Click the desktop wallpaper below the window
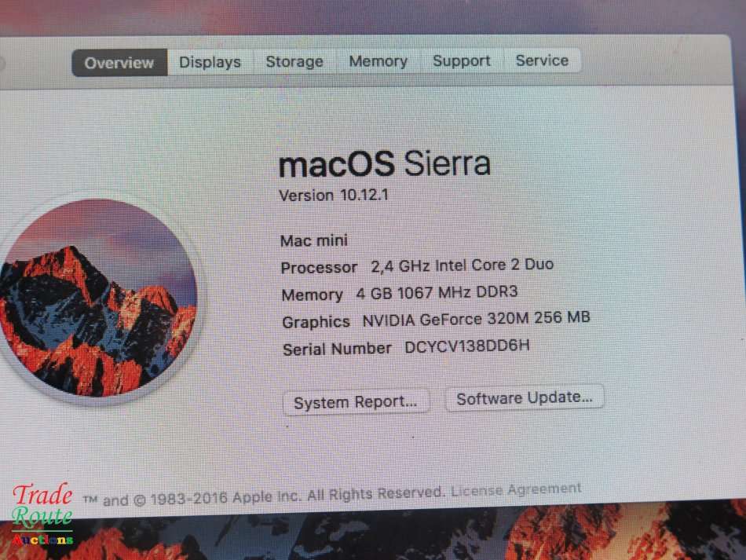Viewport: 746px width, 560px height. (381, 535)
